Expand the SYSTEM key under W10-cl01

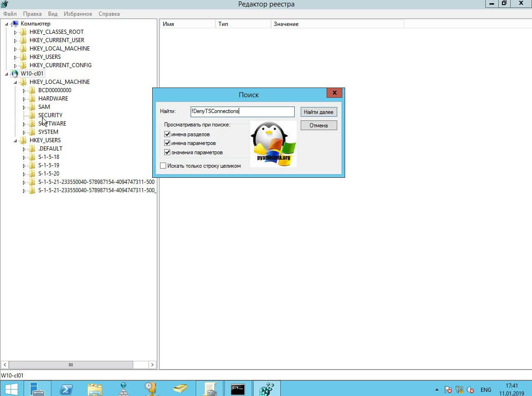point(24,132)
